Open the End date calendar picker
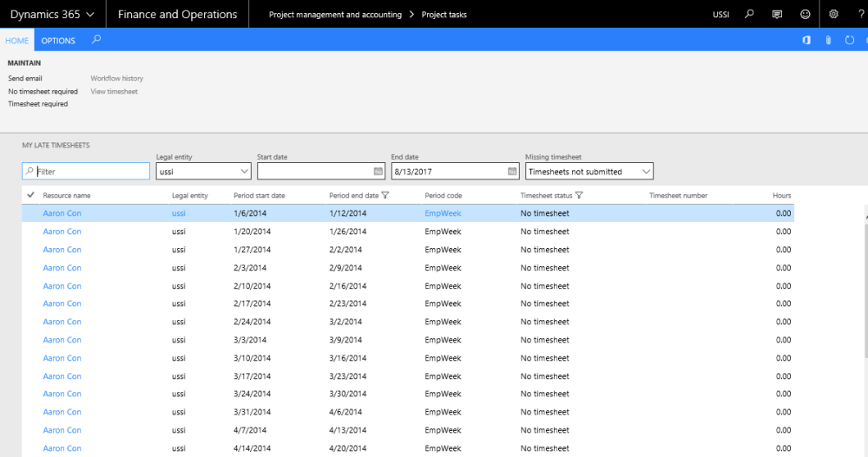Image resolution: width=868 pixels, height=457 pixels. 512,172
